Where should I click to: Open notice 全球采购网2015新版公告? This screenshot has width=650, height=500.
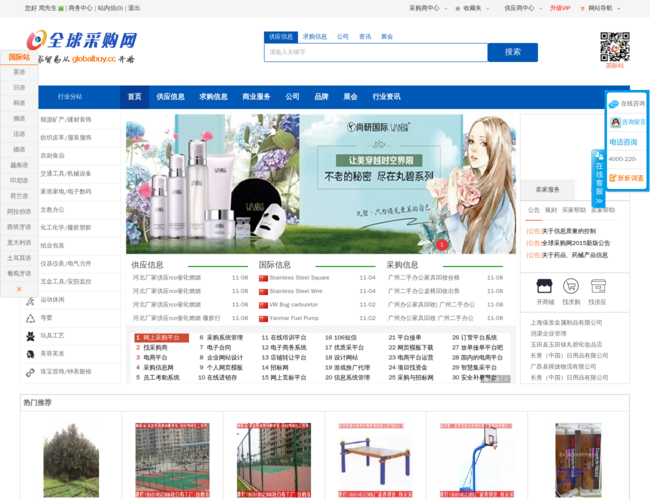pos(575,243)
